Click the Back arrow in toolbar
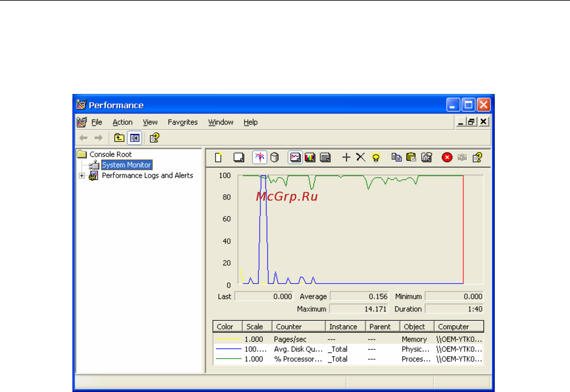This screenshot has width=570, height=392. [83, 138]
